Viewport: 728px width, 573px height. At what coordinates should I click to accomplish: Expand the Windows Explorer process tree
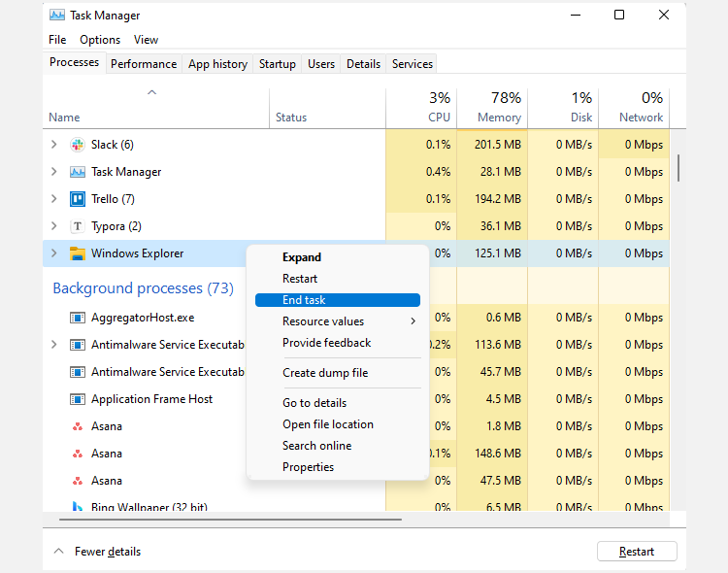pyautogui.click(x=54, y=253)
